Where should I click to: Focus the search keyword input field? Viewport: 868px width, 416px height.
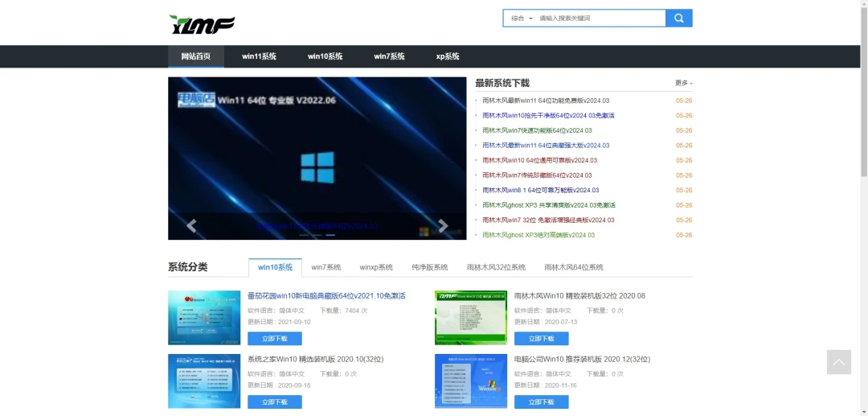click(x=600, y=19)
